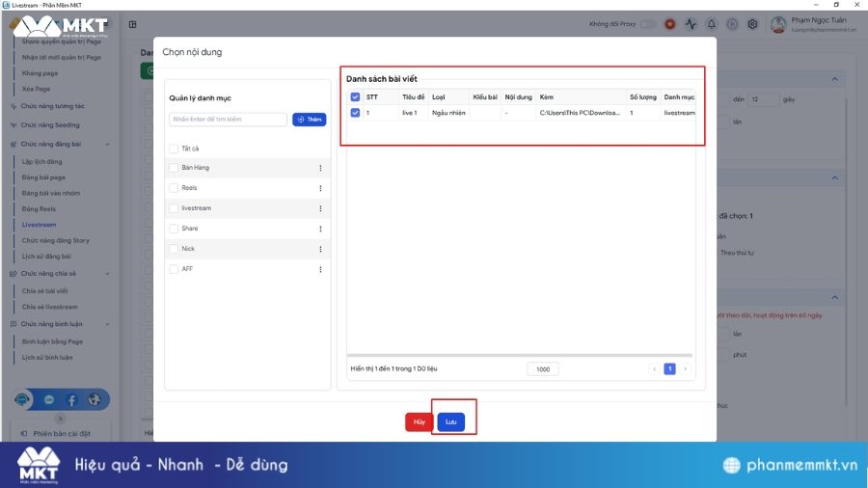
Task: Check the Tất cả category checkbox
Action: [x=174, y=149]
